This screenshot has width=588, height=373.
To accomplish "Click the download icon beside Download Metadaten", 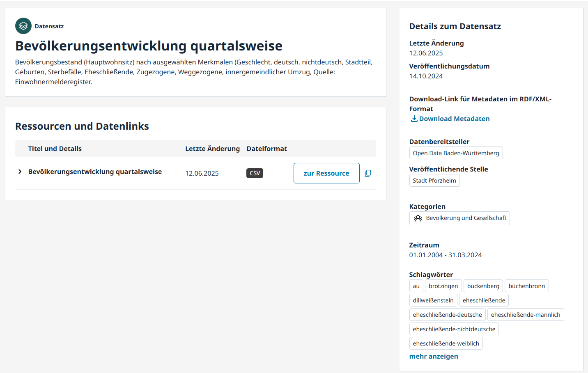I will (414, 119).
